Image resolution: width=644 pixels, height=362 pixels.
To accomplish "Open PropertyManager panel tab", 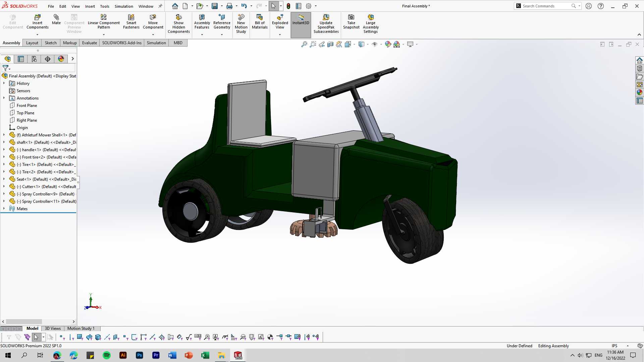I will 21,59.
